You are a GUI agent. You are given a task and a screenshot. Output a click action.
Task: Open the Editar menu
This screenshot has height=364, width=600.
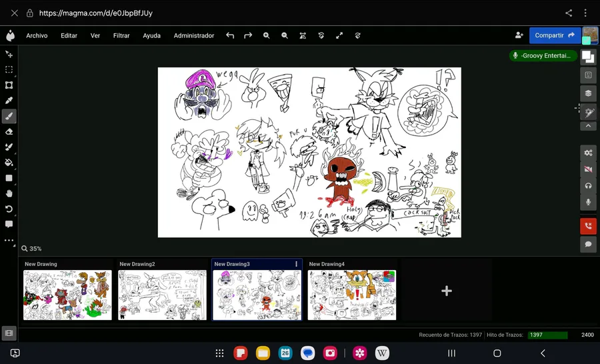(x=69, y=35)
